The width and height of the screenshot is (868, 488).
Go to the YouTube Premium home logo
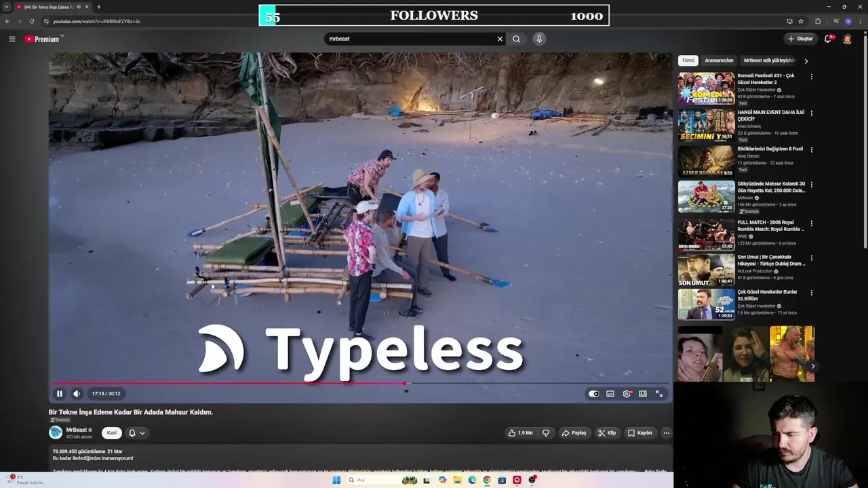click(43, 39)
